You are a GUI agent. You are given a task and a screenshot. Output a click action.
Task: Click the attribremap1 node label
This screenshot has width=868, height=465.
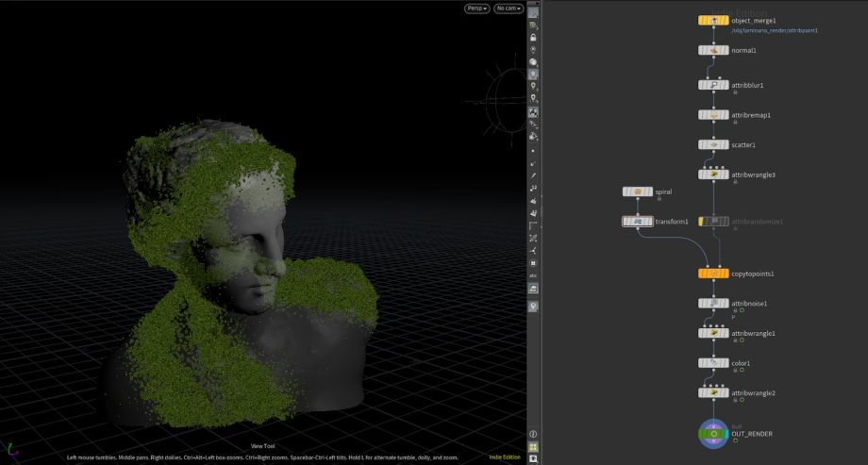(x=751, y=115)
